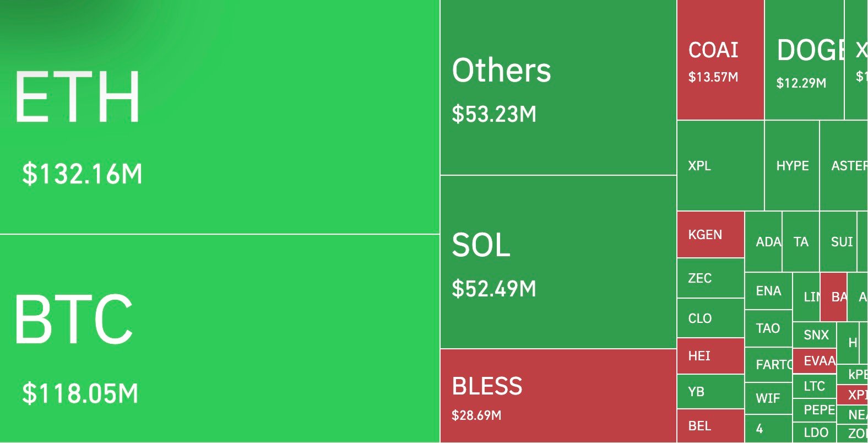Select the YB tile

point(710,392)
